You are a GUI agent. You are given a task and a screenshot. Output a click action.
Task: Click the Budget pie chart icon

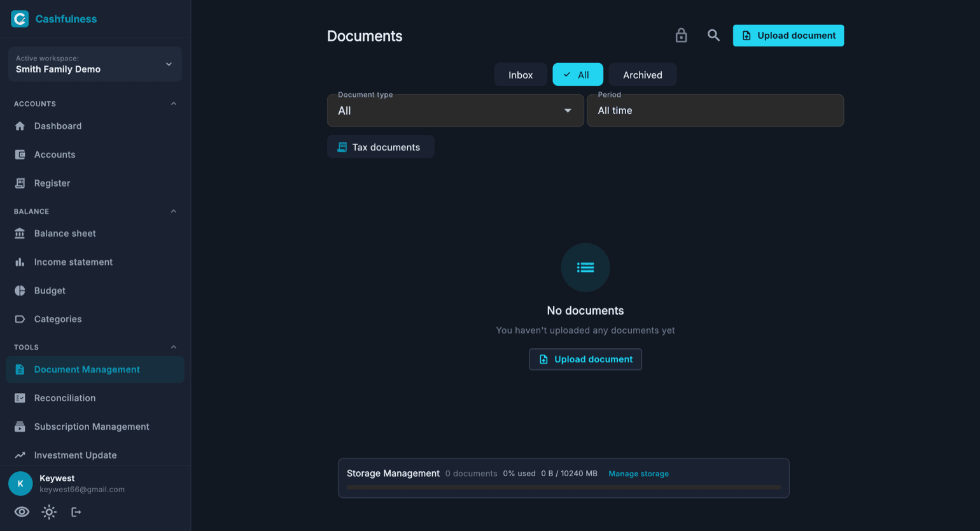tap(20, 291)
